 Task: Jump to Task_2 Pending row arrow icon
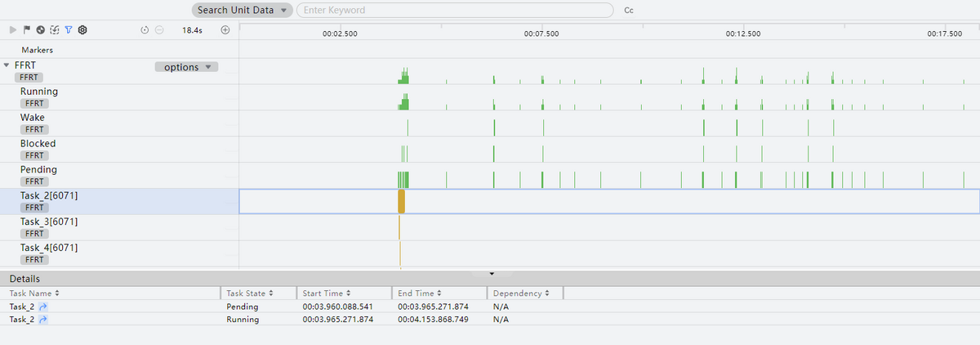[x=43, y=307]
